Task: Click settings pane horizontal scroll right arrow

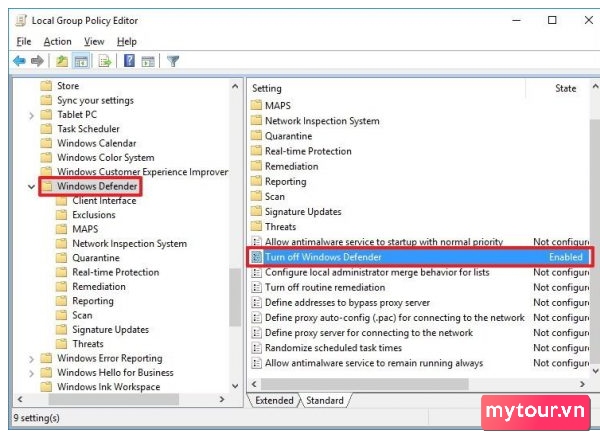Action: (x=582, y=384)
